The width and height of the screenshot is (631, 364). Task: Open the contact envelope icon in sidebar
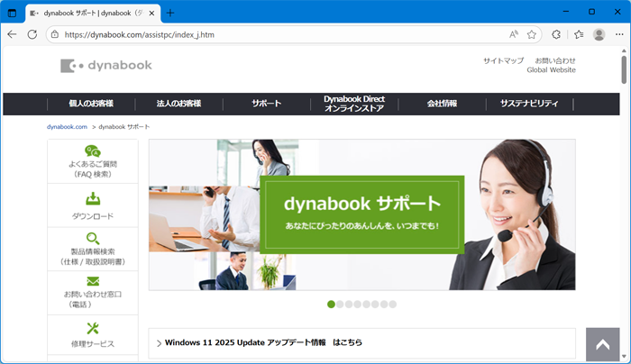coord(93,281)
